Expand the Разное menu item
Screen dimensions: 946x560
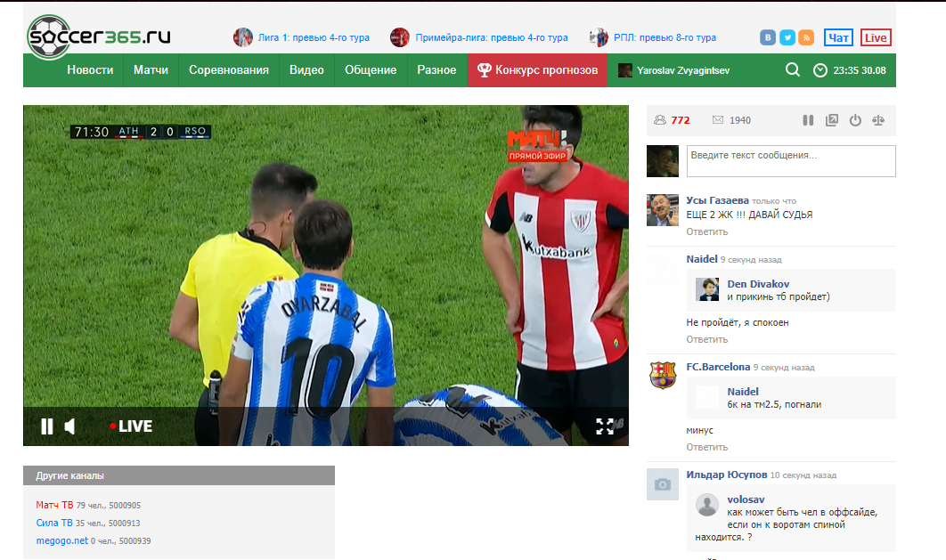point(436,70)
